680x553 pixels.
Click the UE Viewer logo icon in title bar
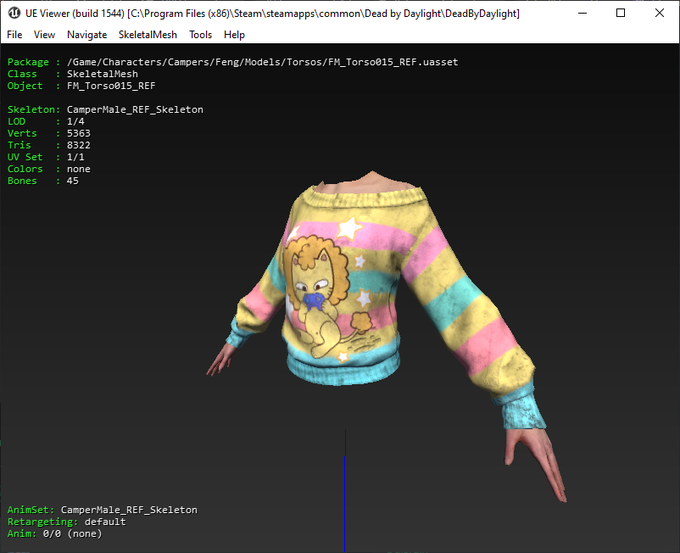(14, 13)
